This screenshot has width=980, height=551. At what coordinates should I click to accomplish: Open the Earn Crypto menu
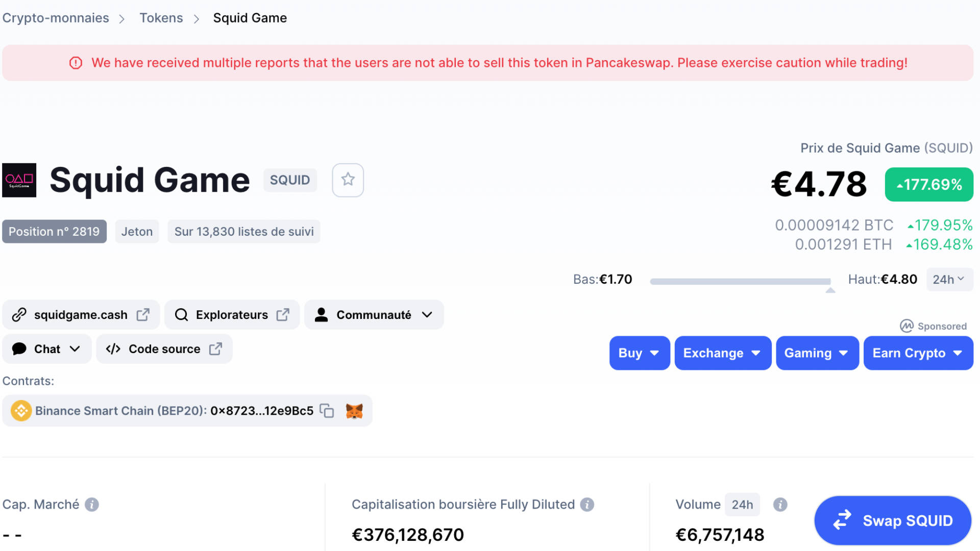click(x=918, y=353)
